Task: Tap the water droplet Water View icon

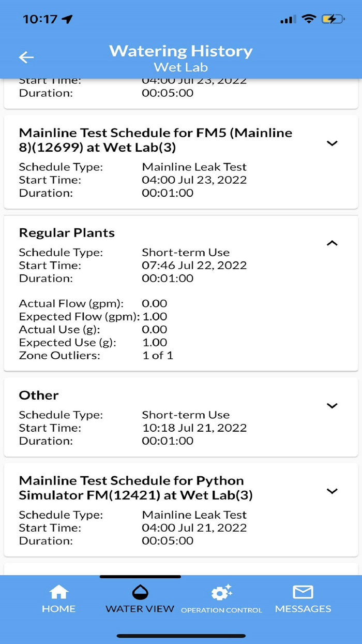Action: (x=140, y=591)
